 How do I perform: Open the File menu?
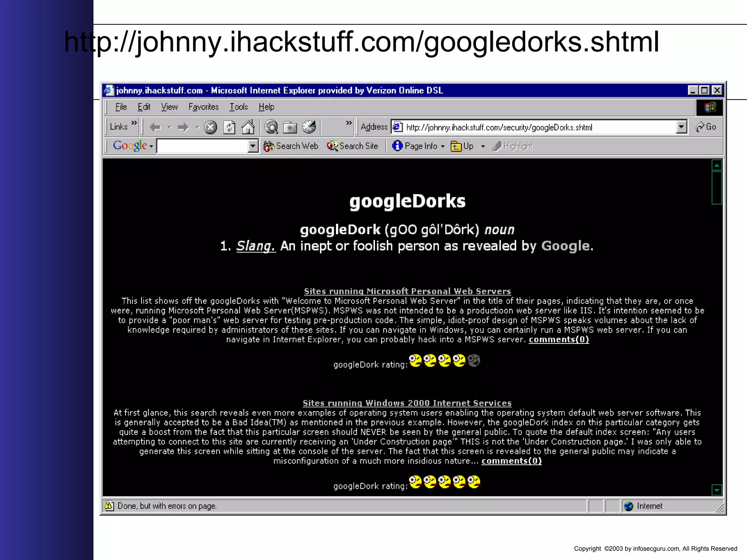pyautogui.click(x=121, y=107)
